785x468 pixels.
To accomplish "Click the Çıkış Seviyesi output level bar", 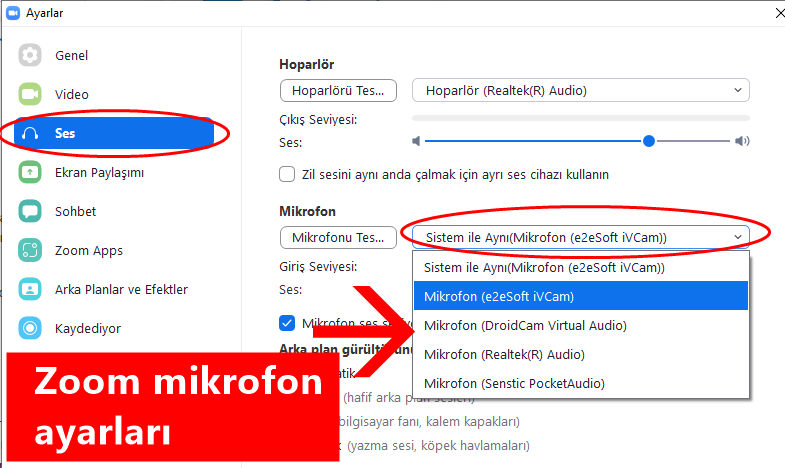I will (x=581, y=118).
